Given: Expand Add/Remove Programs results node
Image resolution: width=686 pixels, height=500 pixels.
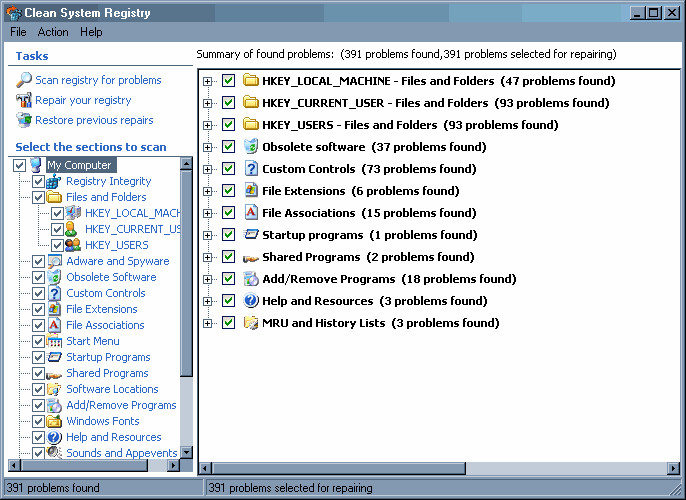Looking at the screenshot, I should coord(207,279).
